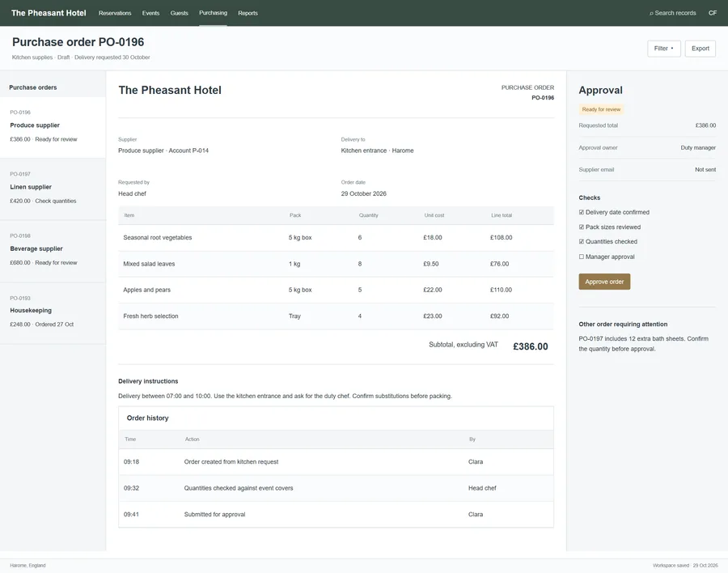Click the Search records field
Viewport: 728px width, 573px height.
[672, 13]
